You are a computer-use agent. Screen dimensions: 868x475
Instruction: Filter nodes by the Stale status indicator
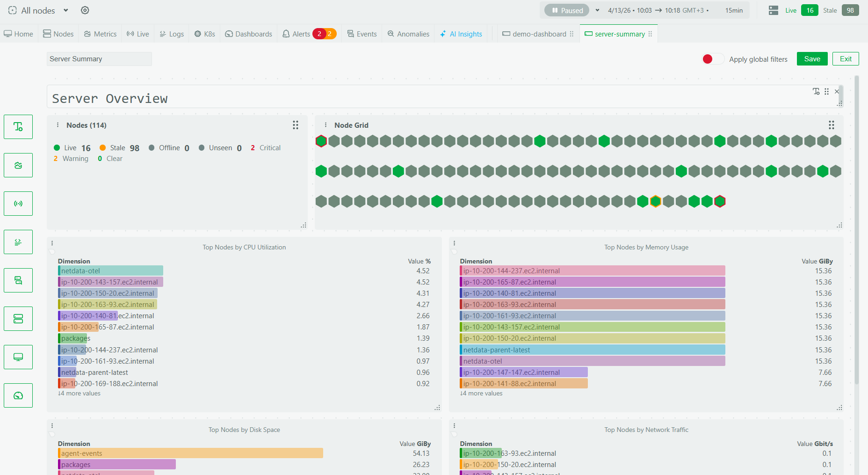point(850,10)
